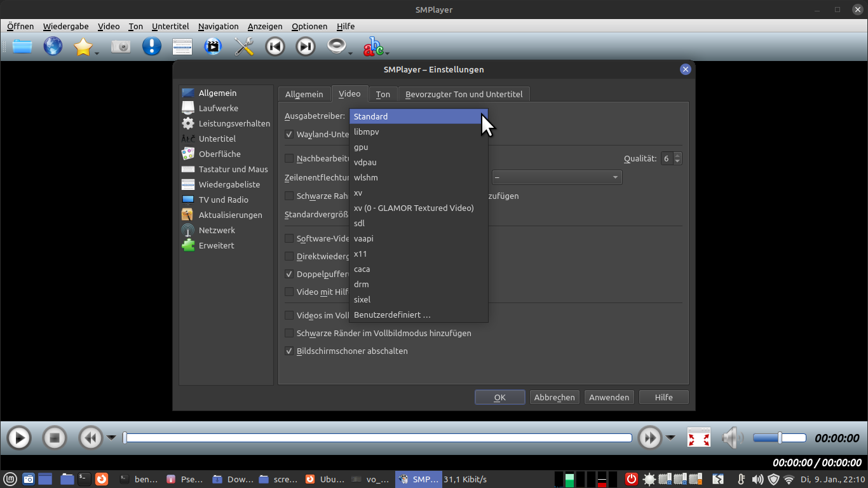Disable the Doppelpuffer checkbox
The image size is (868, 488).
(x=289, y=274)
